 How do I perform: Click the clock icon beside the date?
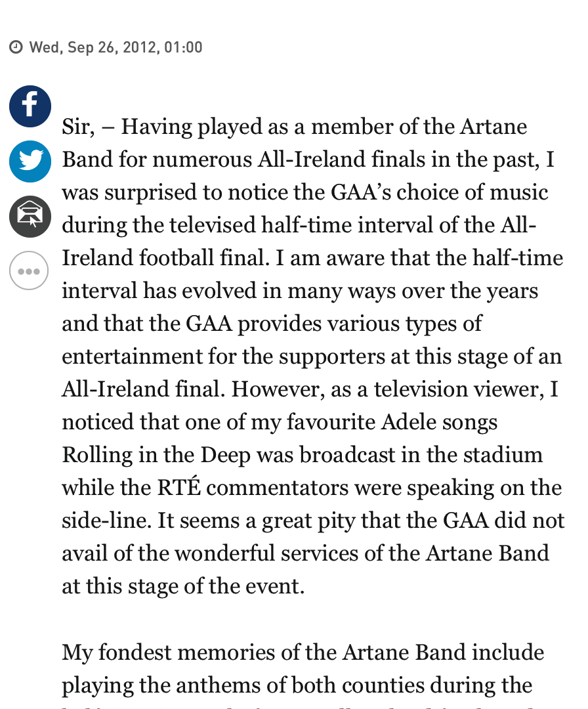point(16,47)
